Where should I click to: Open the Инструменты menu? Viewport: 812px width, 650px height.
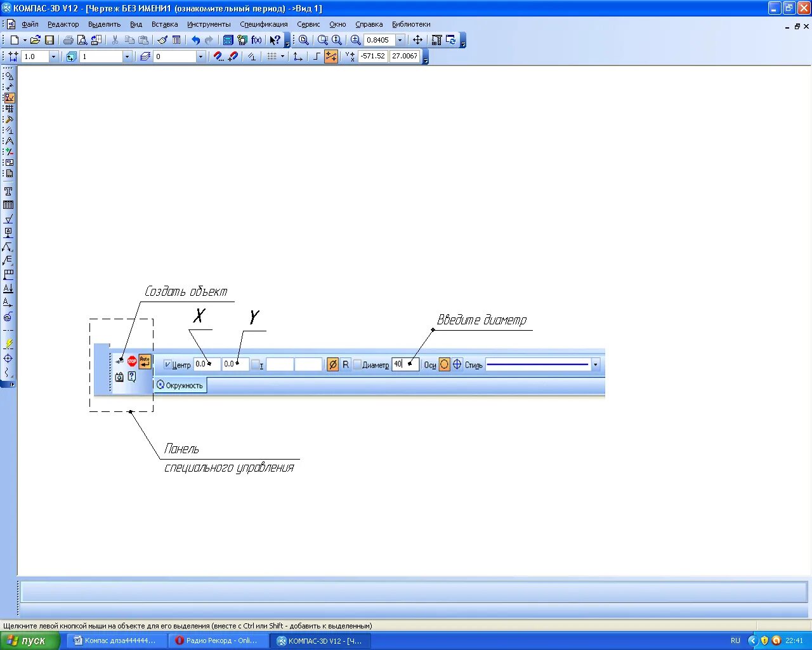click(x=209, y=24)
